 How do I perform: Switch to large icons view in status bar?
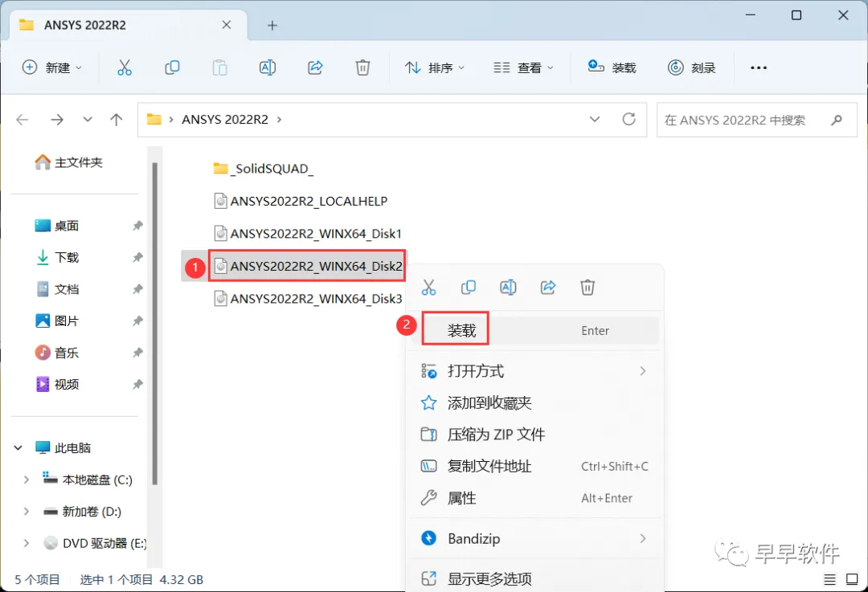pyautogui.click(x=852, y=579)
